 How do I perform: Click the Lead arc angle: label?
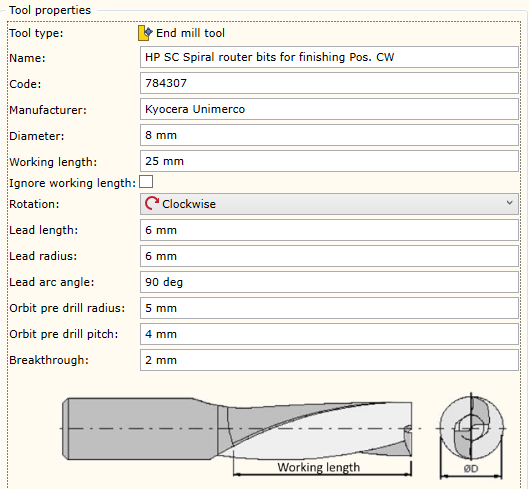pyautogui.click(x=52, y=282)
